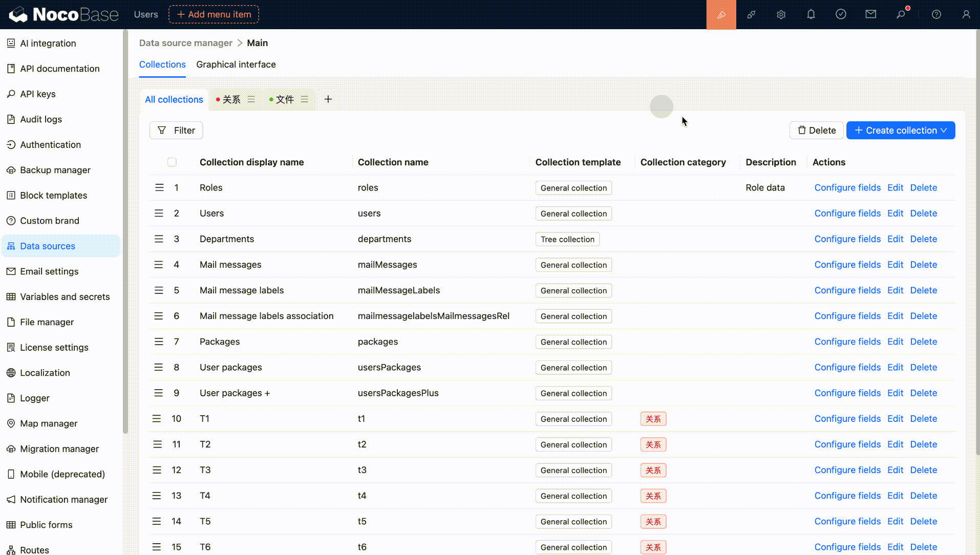Open the workflow tasks checkmark icon
Viewport: 980px width, 555px height.
point(841,15)
